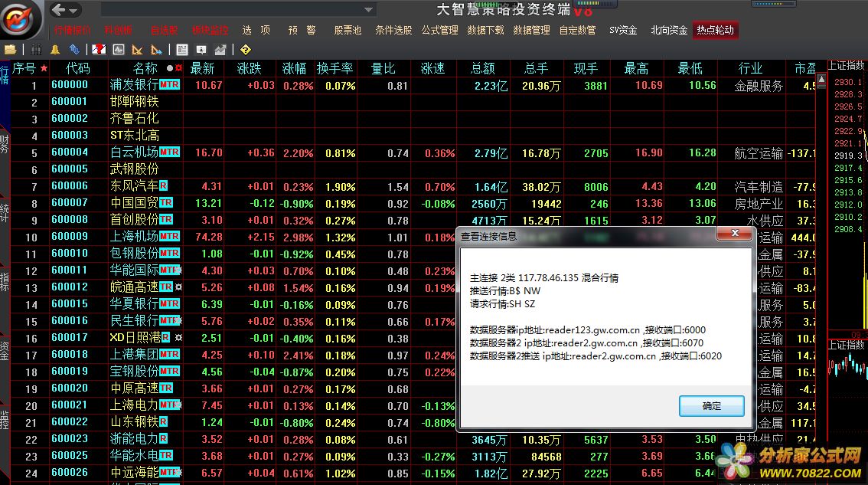Open the 预警 menu
The image size is (868, 485).
[x=302, y=30]
